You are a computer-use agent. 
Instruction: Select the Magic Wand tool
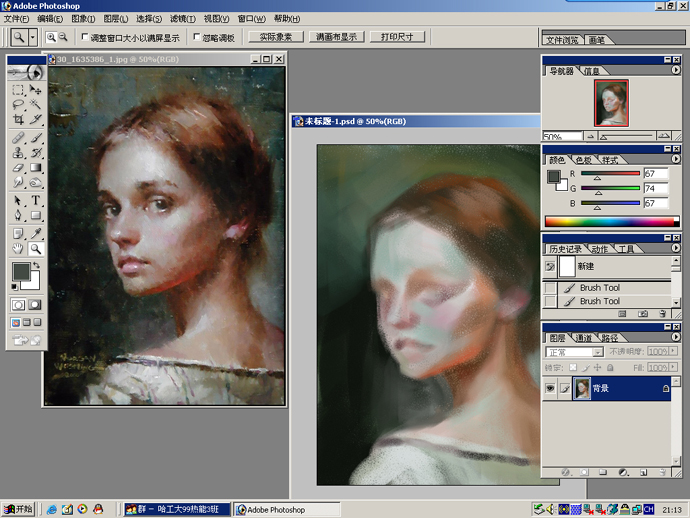tap(35, 105)
